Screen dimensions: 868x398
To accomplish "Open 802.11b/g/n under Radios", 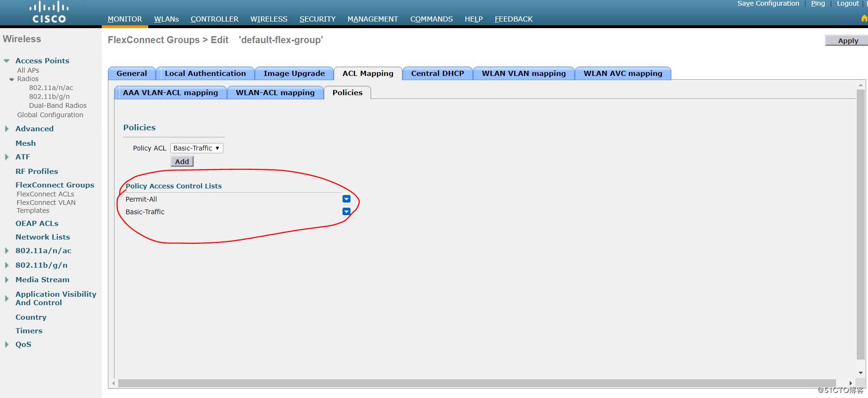I will (x=49, y=97).
